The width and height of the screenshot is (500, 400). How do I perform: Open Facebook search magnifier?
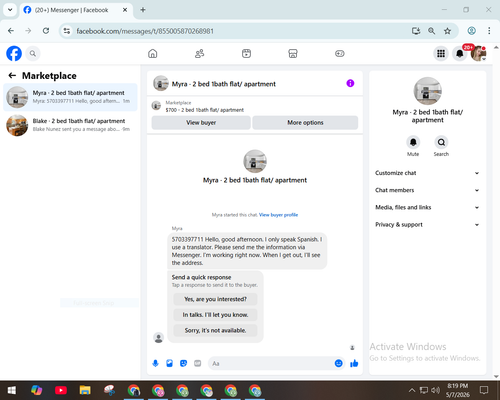tap(33, 53)
